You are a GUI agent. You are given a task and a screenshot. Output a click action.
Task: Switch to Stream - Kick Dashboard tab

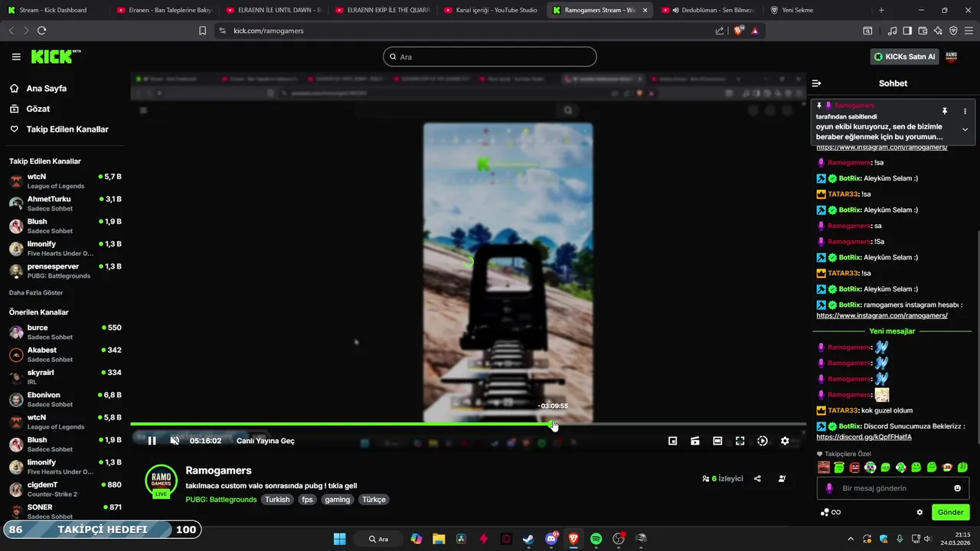pos(54,10)
